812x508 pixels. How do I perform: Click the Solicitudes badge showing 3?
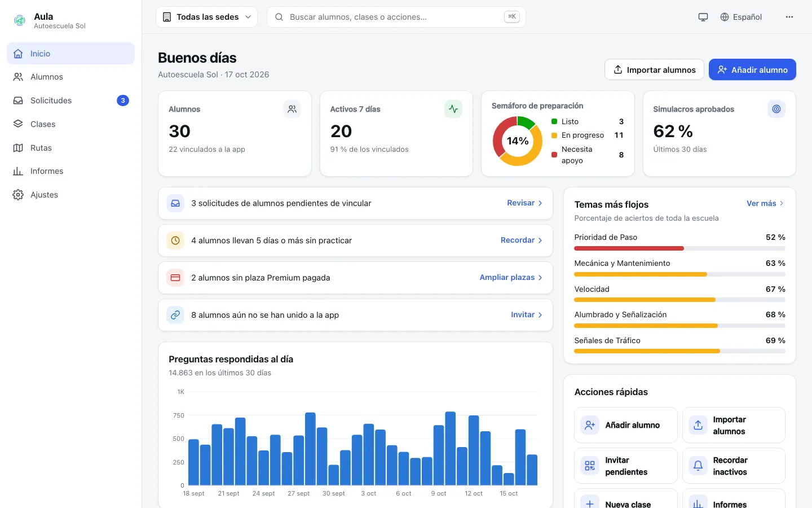(123, 100)
